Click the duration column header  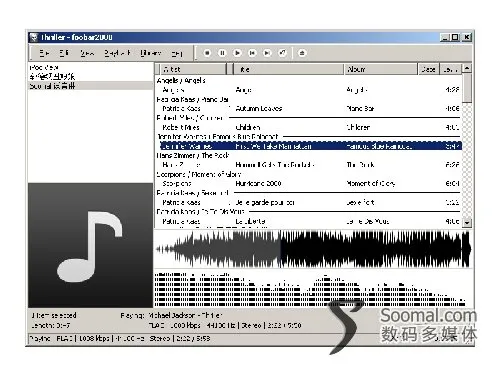pos(451,69)
